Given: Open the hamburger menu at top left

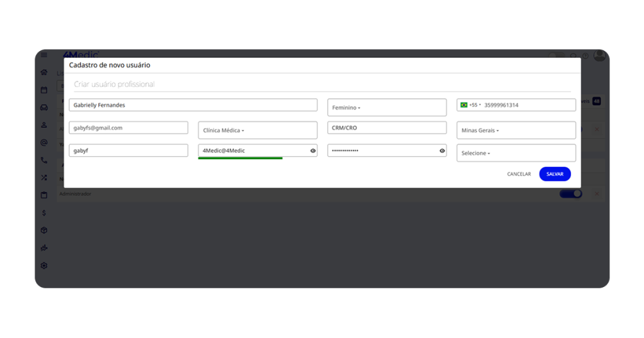Looking at the screenshot, I should [44, 55].
